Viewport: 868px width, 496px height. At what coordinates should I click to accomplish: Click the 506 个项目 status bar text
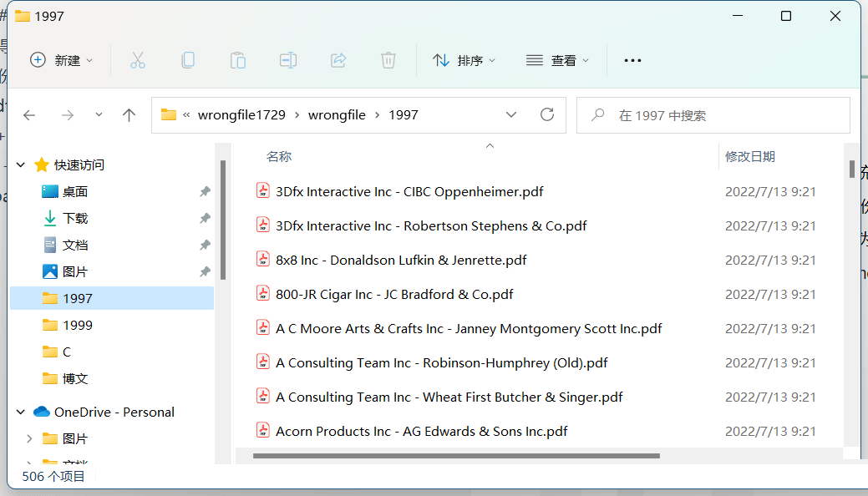[53, 476]
